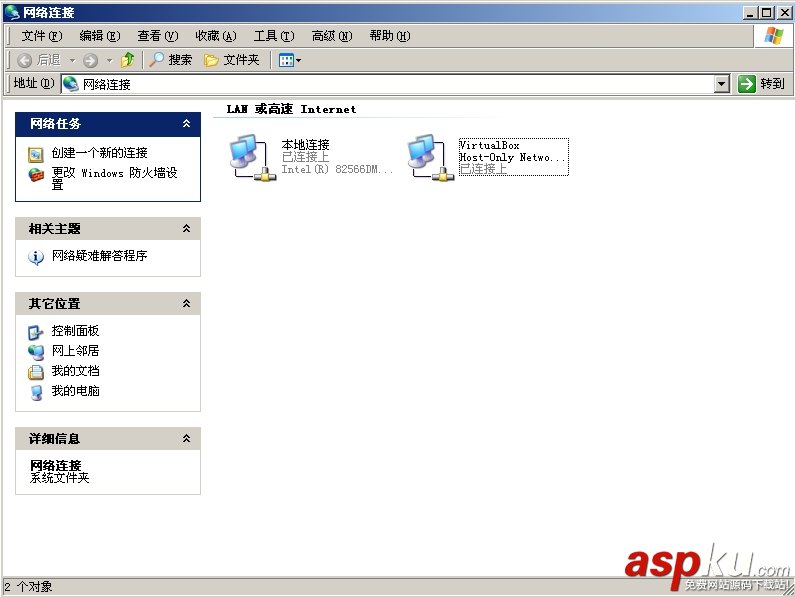Go to 网上邻居 link
Viewport: 795px width, 597px height.
click(75, 350)
